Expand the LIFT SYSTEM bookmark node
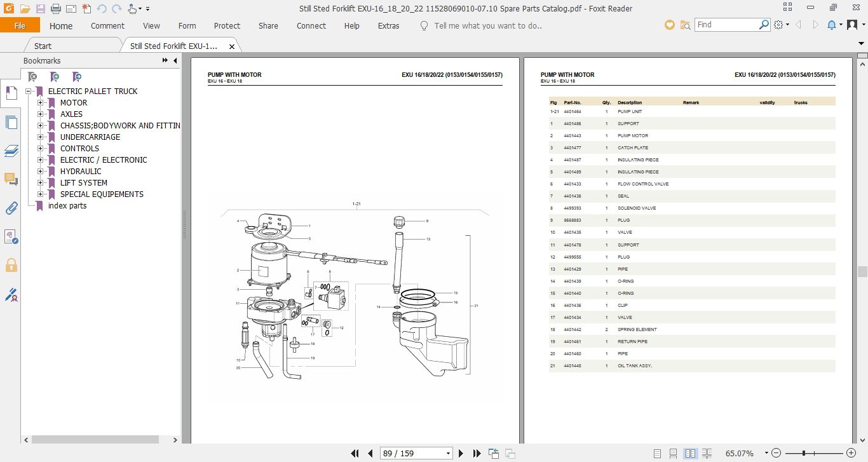This screenshot has width=868, height=462. (x=40, y=183)
